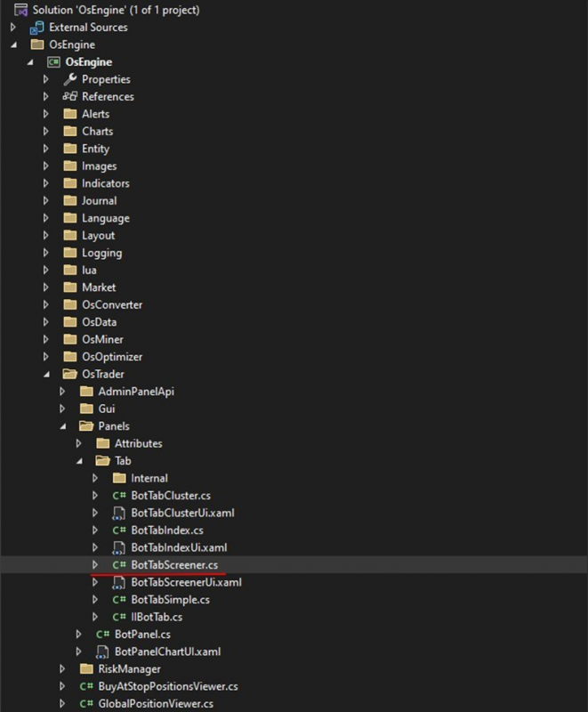The width and height of the screenshot is (588, 712).
Task: Select the References label
Action: coord(108,96)
